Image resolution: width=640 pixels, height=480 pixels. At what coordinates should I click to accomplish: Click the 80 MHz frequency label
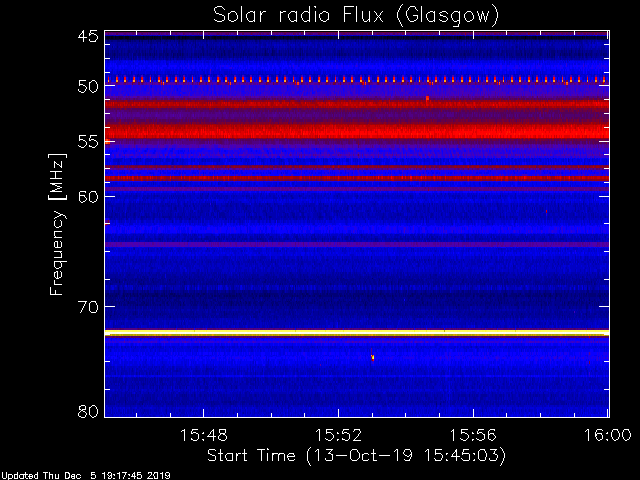point(88,411)
